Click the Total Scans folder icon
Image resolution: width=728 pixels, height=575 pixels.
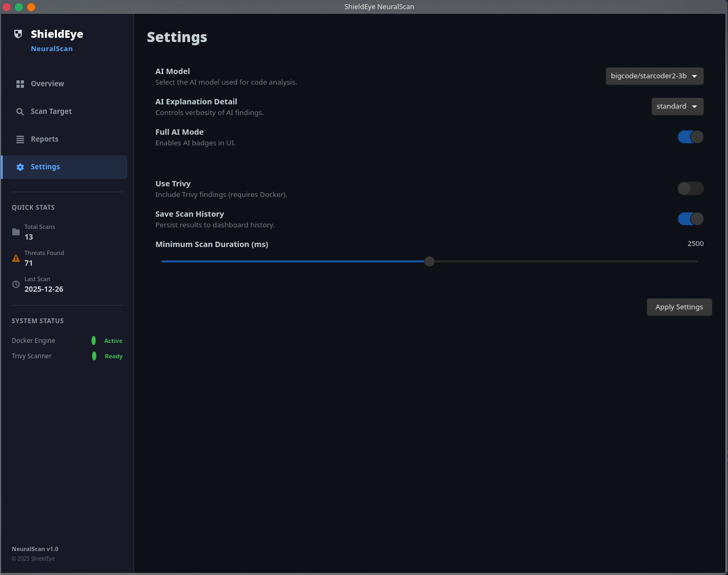(16, 232)
